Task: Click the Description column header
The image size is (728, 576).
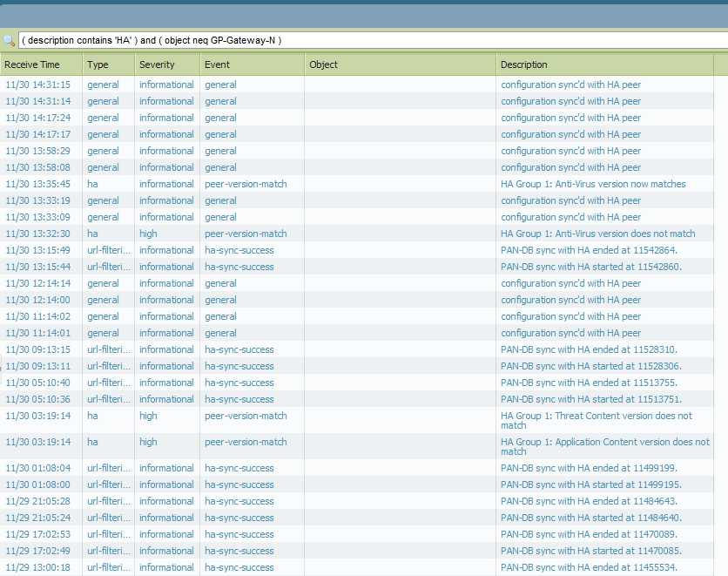Action: 524,64
